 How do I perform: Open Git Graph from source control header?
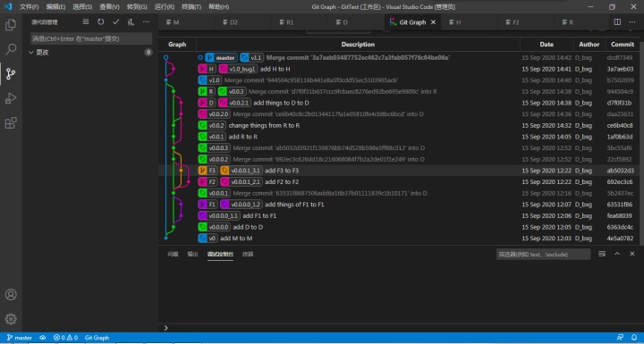pyautogui.click(x=131, y=21)
